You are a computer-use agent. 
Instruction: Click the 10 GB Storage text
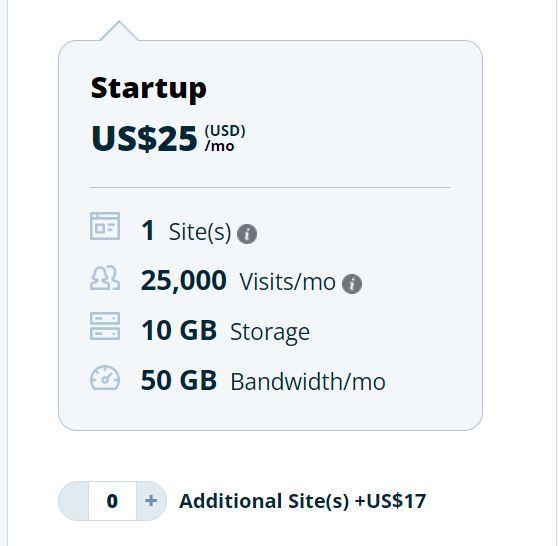point(225,331)
